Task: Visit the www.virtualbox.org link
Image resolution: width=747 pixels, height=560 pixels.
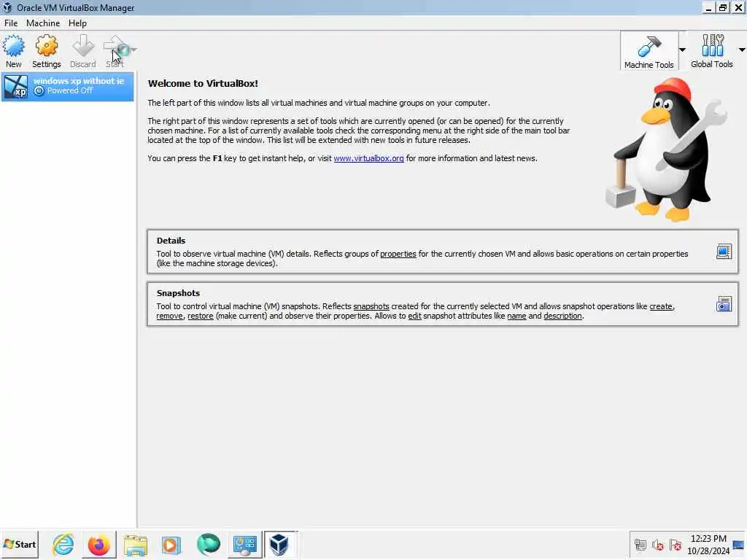Action: (x=368, y=158)
